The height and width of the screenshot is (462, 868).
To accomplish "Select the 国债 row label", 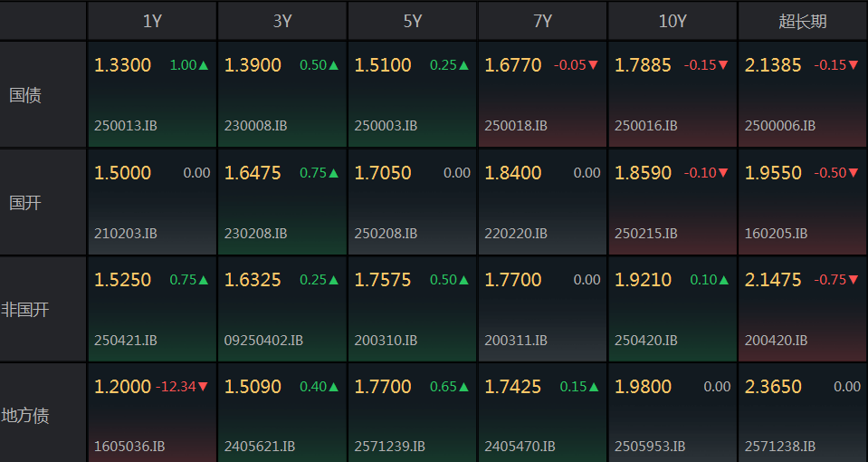I will [25, 95].
